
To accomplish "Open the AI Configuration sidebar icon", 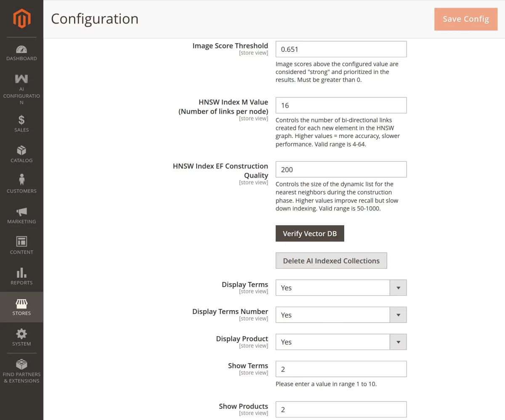I will (x=21, y=79).
